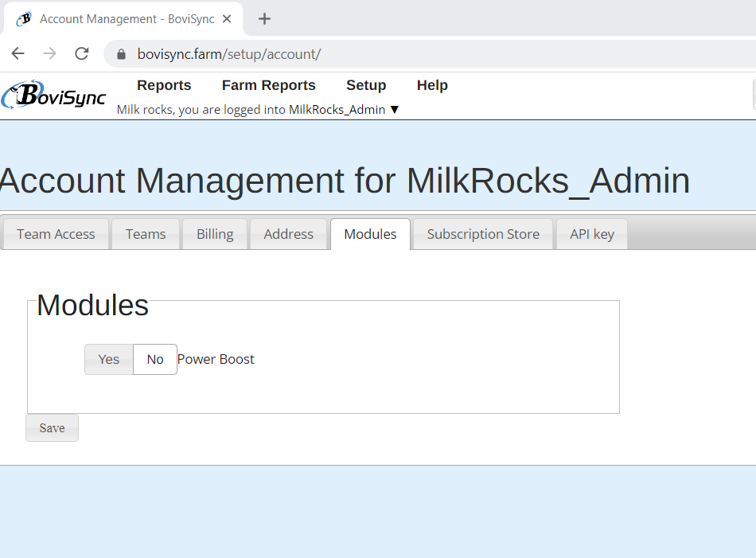Open the Setup menu

tap(366, 85)
